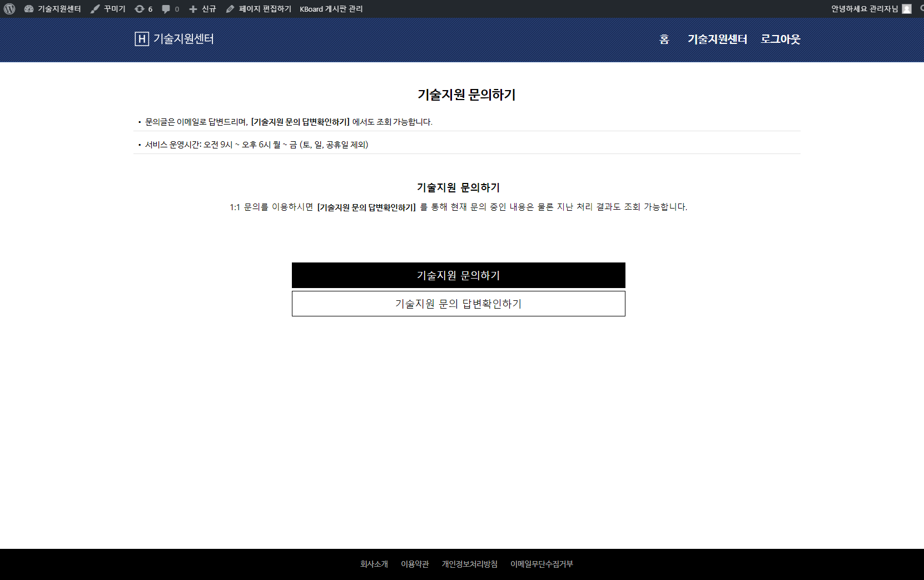
Task: Click the 로그아웃 navigation link
Action: point(781,39)
